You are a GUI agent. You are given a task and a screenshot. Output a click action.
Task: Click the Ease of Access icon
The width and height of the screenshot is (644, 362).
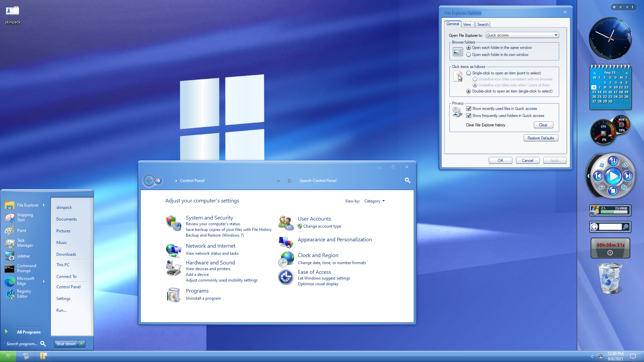pyautogui.click(x=286, y=277)
